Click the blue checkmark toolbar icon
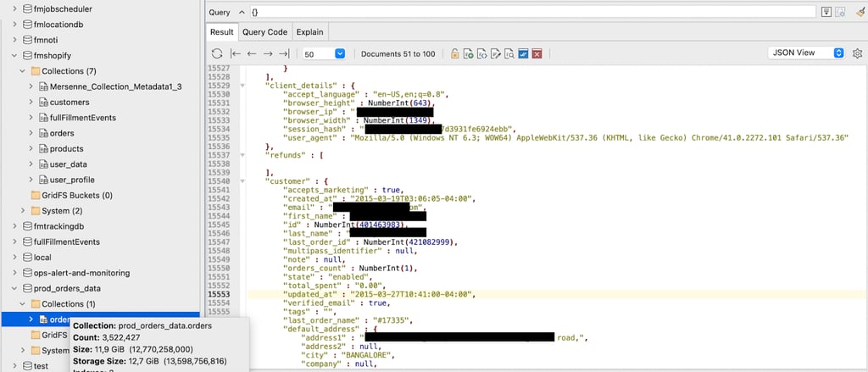Image resolution: width=868 pixels, height=372 pixels. click(523, 53)
